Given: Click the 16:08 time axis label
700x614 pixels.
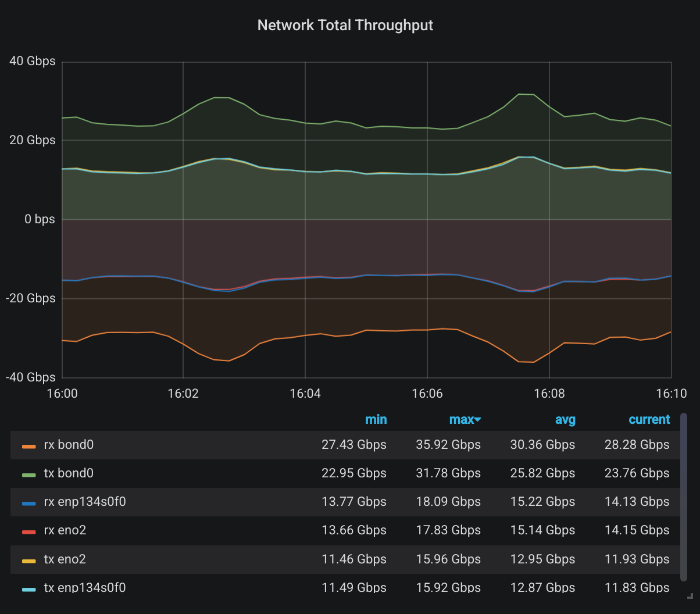Looking at the screenshot, I should click(x=549, y=394).
